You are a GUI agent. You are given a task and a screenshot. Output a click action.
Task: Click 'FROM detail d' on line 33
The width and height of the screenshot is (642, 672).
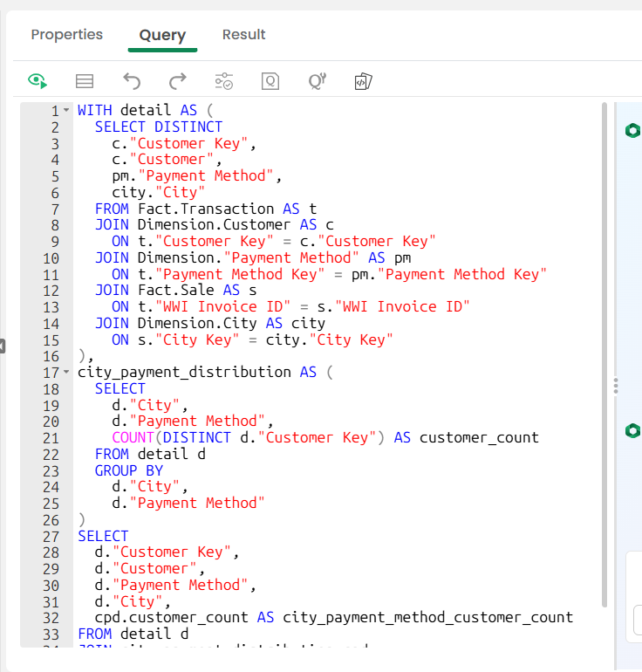133,634
